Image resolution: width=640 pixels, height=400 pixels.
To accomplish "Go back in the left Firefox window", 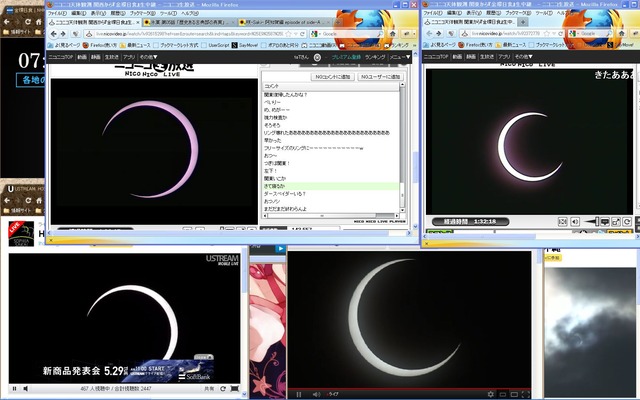I will tap(54, 34).
